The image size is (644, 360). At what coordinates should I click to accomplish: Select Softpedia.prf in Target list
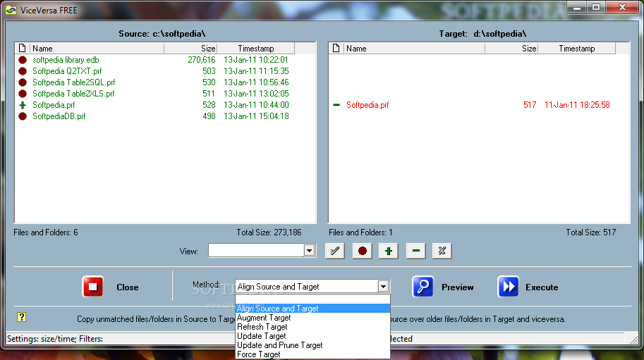click(367, 105)
